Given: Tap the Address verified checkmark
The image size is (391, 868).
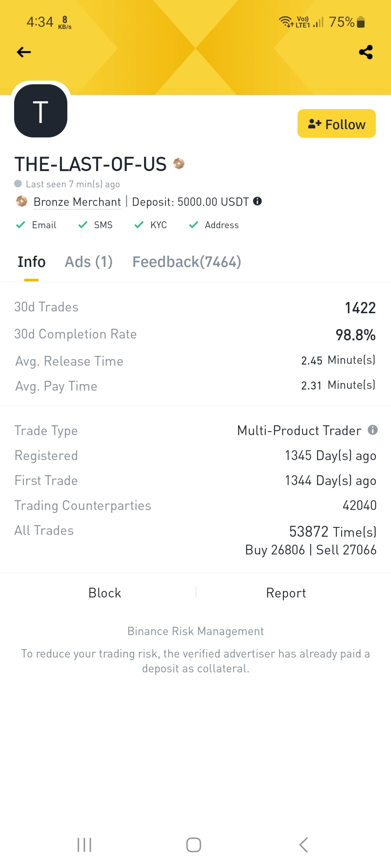Looking at the screenshot, I should click(194, 225).
